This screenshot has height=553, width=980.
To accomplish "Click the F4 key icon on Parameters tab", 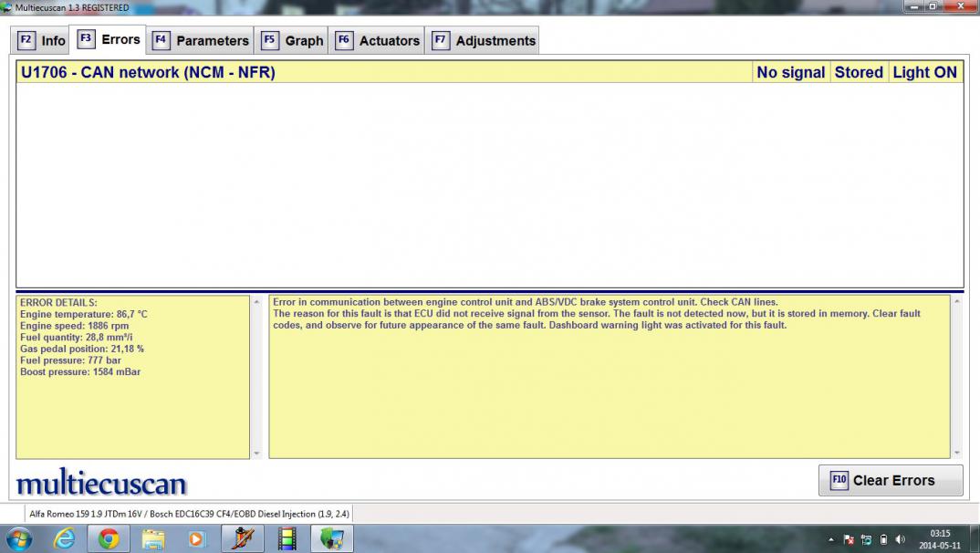I will pyautogui.click(x=161, y=40).
